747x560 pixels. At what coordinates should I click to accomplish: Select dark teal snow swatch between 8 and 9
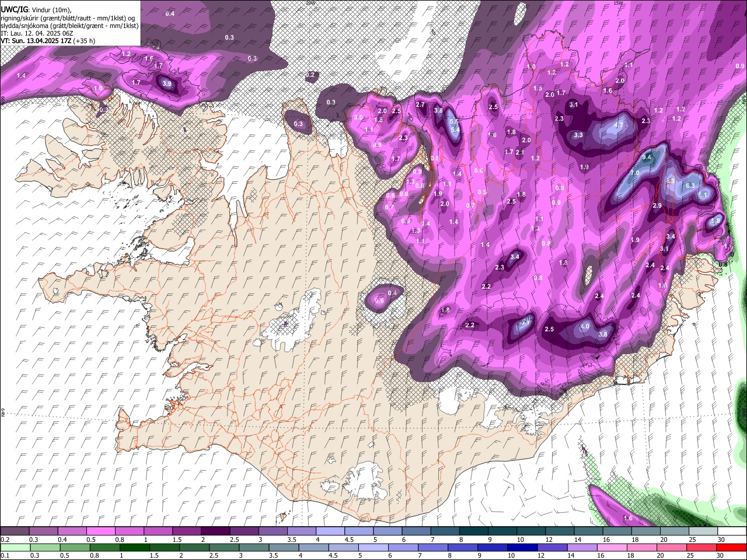pos(473,531)
